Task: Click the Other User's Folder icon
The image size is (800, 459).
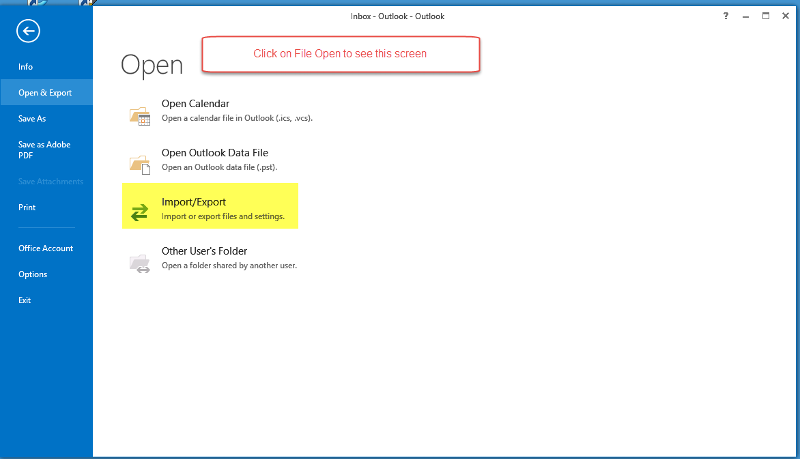Action: pos(140,264)
